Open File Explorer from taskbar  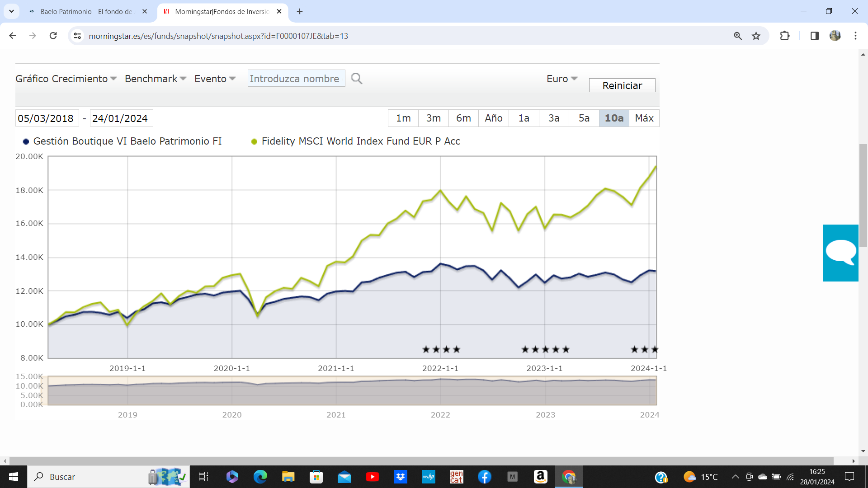tap(288, 477)
